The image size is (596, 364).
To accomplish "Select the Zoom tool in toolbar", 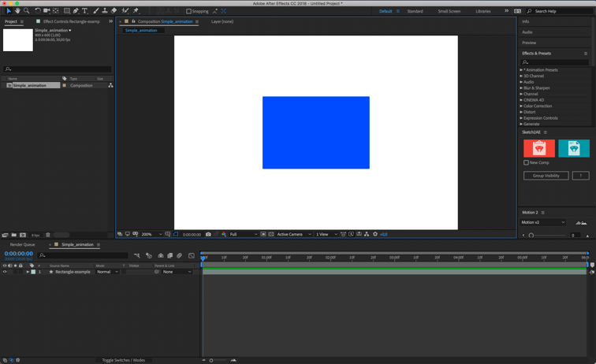I will 26,11.
